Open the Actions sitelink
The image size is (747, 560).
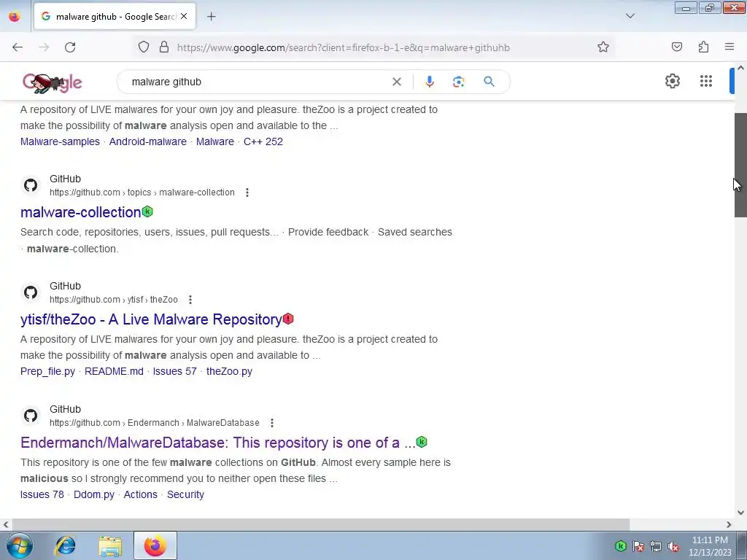tap(141, 495)
